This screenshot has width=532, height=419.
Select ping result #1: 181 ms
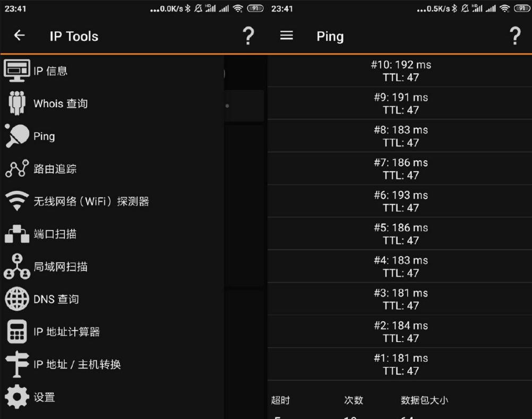point(400,364)
